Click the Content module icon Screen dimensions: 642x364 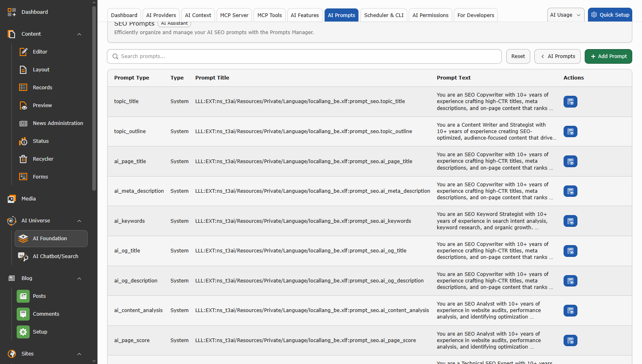(x=12, y=34)
